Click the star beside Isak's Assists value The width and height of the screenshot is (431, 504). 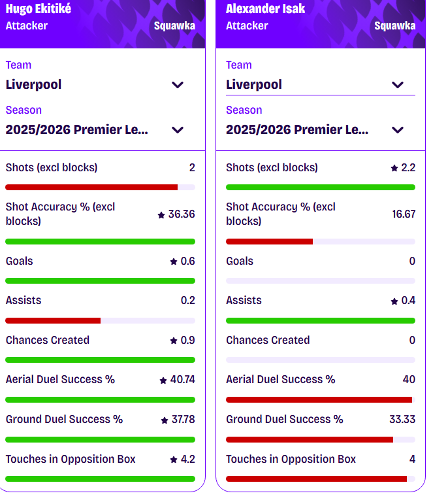(x=394, y=301)
